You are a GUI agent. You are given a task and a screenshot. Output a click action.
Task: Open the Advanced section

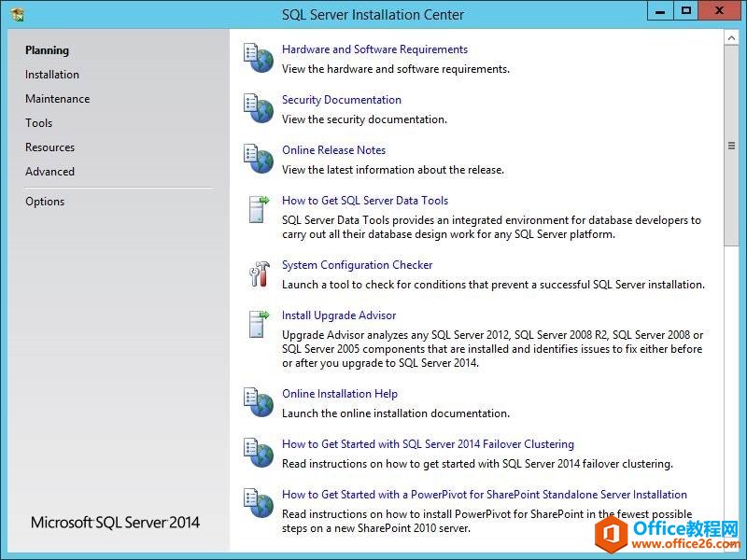pos(50,172)
